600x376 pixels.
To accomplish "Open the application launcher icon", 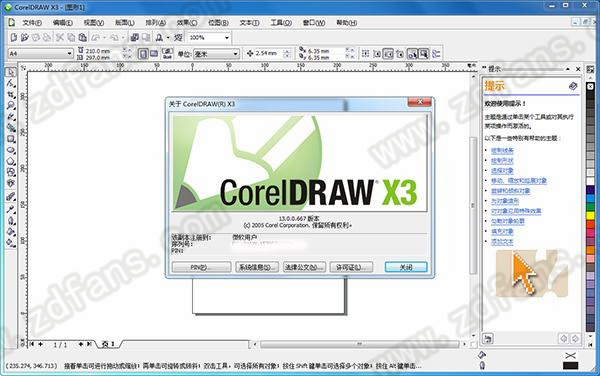I will (x=159, y=37).
